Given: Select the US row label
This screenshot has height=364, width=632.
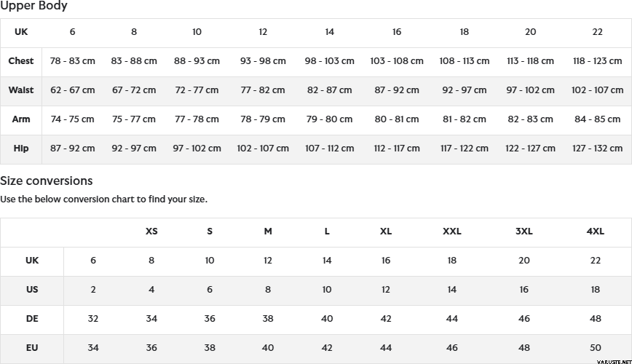Looking at the screenshot, I should tap(32, 290).
